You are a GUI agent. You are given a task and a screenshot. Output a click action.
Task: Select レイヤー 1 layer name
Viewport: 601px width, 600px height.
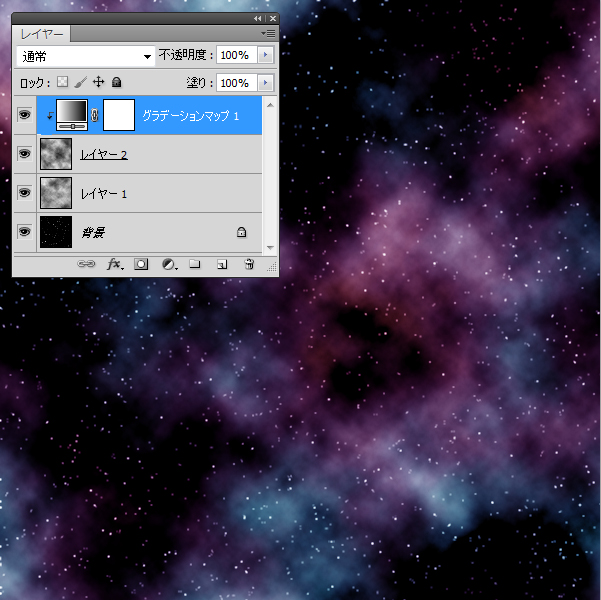(x=103, y=194)
